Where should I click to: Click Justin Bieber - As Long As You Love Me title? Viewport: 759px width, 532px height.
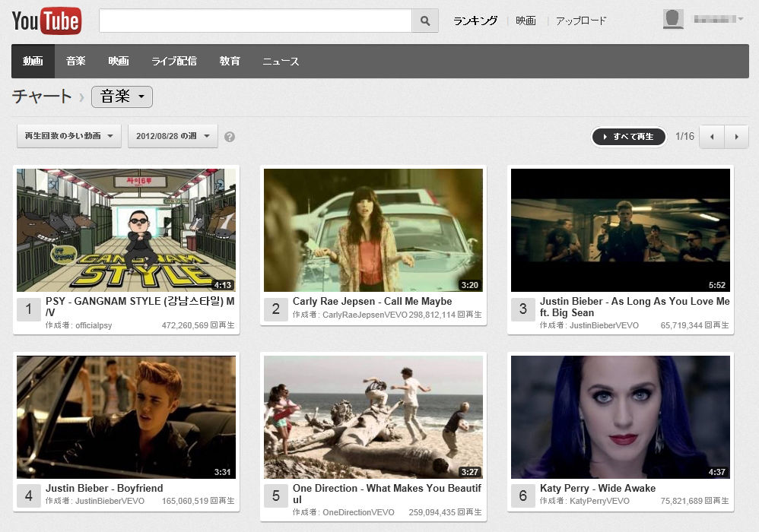tap(634, 306)
